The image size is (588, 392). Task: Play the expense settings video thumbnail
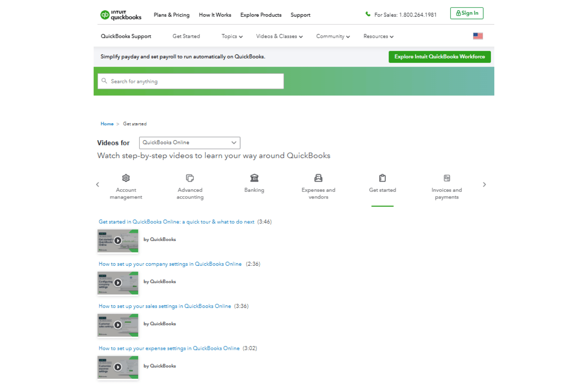tap(118, 367)
